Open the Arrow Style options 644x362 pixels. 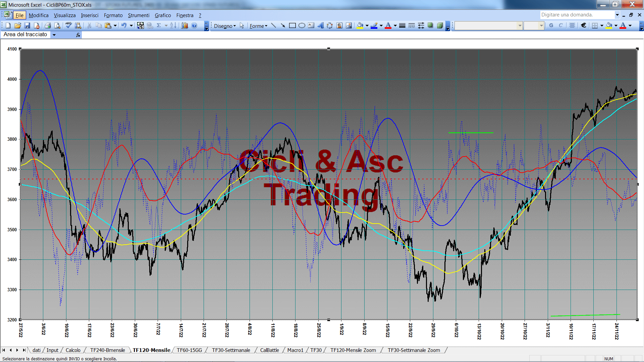pyautogui.click(x=421, y=25)
